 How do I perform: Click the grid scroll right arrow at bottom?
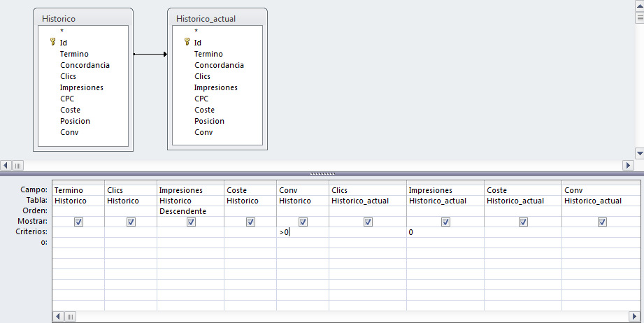pos(628,316)
